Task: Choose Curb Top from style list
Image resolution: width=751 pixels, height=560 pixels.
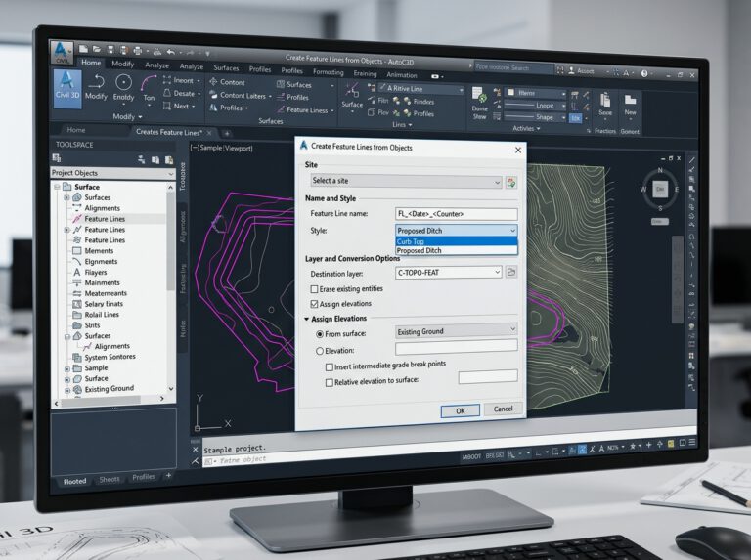Action: (456, 241)
